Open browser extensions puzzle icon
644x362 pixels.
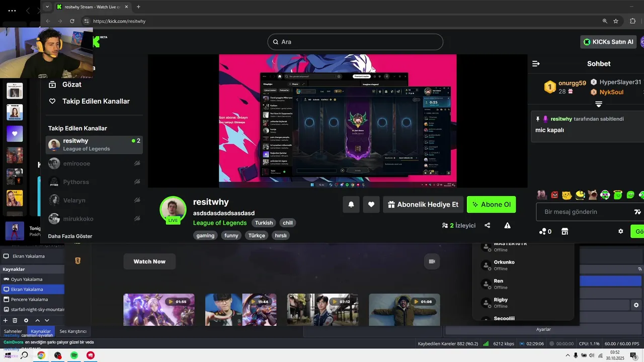pos(633,21)
